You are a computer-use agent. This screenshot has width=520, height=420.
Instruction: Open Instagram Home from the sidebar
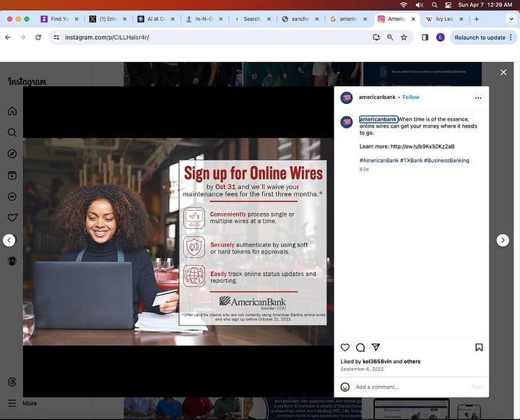12,110
